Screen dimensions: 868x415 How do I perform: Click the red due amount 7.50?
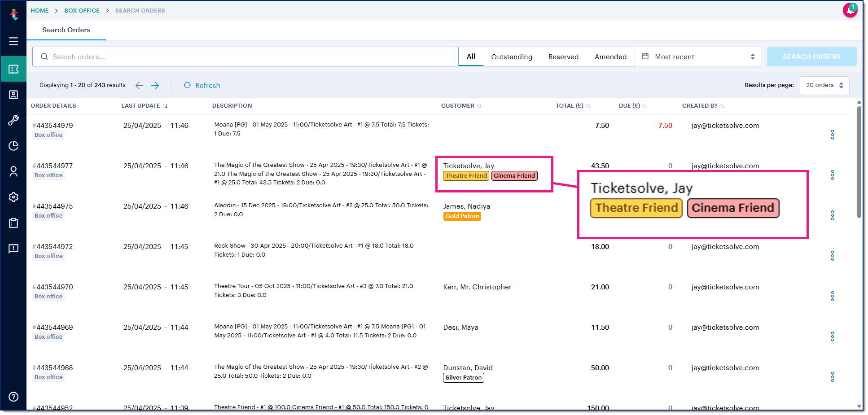(665, 126)
